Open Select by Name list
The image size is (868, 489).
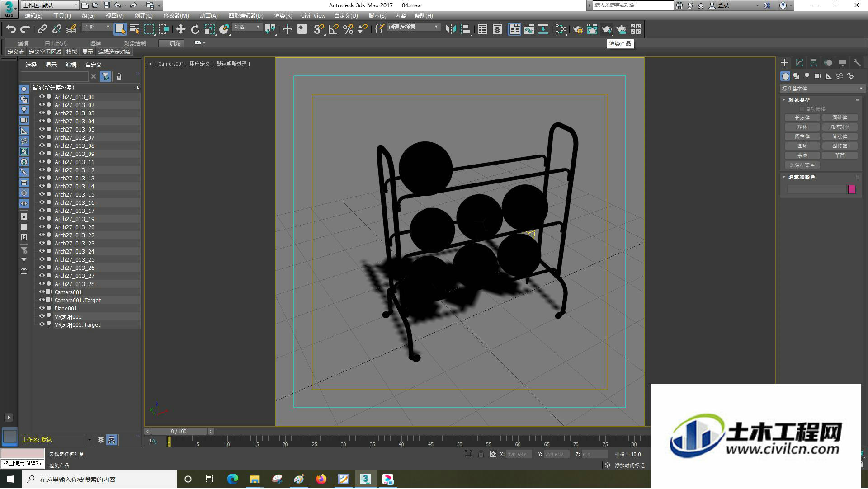click(x=134, y=29)
